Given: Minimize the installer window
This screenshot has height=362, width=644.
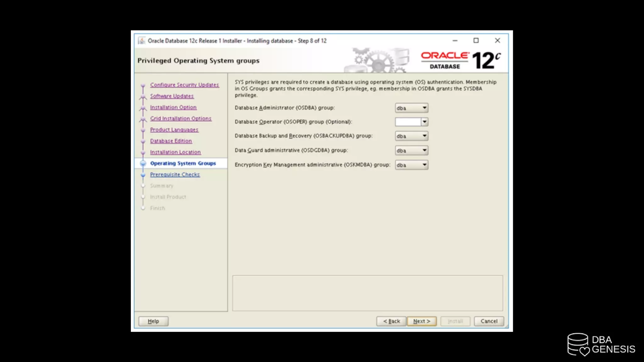Looking at the screenshot, I should [455, 41].
